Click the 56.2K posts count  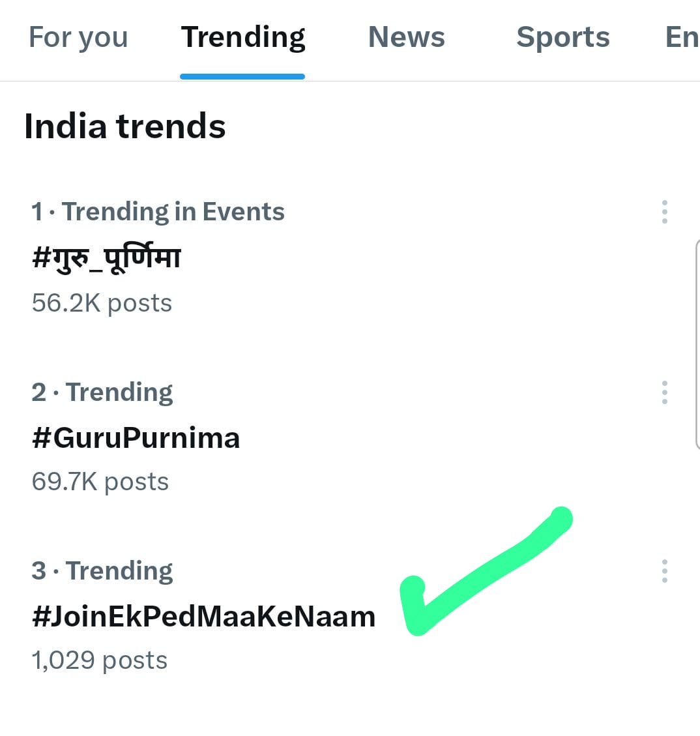[x=102, y=303]
